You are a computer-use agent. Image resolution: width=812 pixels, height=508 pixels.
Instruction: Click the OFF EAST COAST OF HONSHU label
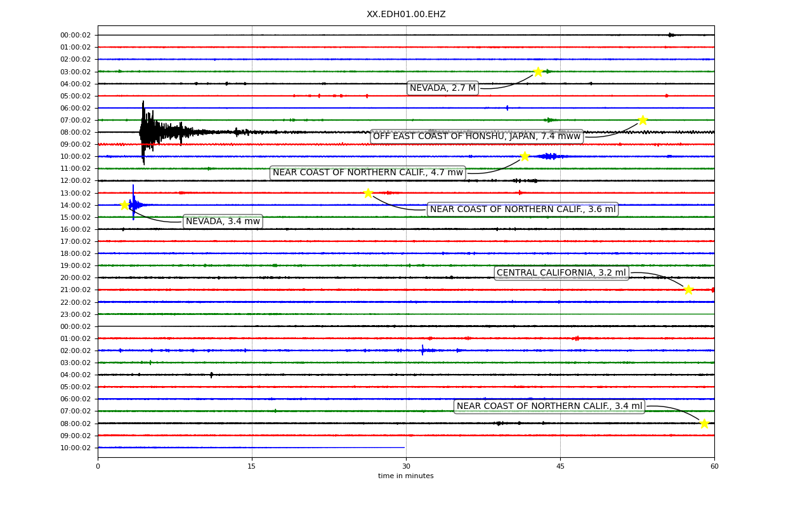tap(477, 137)
